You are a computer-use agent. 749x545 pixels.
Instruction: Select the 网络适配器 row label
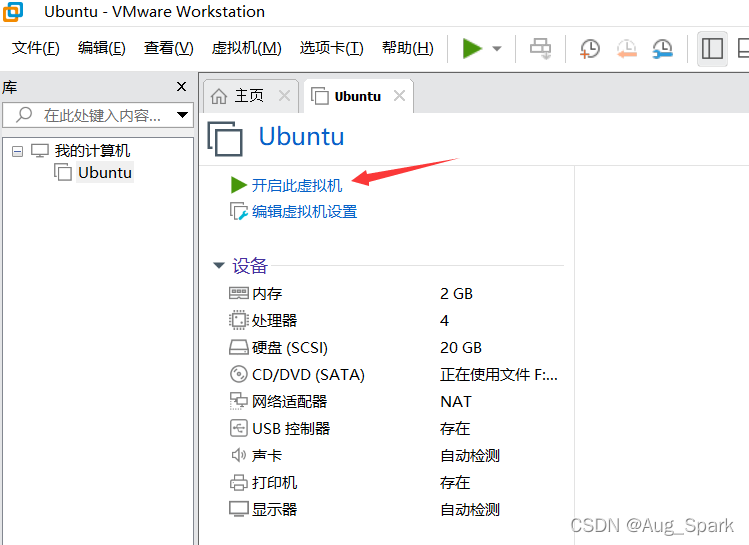point(289,402)
